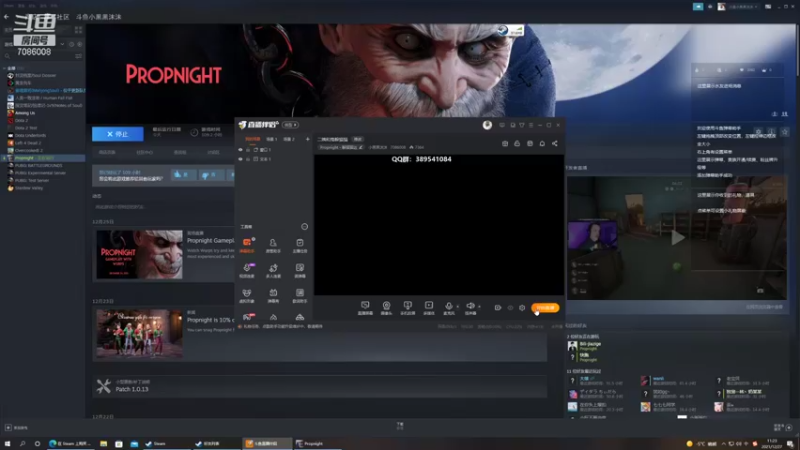Switch to scene 2 tab

point(289,139)
